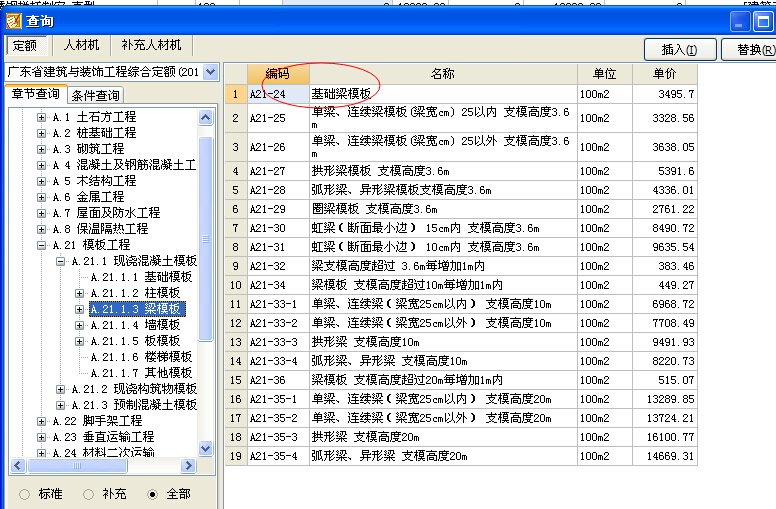Switch to the 补充人材机 tab
The height and width of the screenshot is (509, 776).
[151, 45]
